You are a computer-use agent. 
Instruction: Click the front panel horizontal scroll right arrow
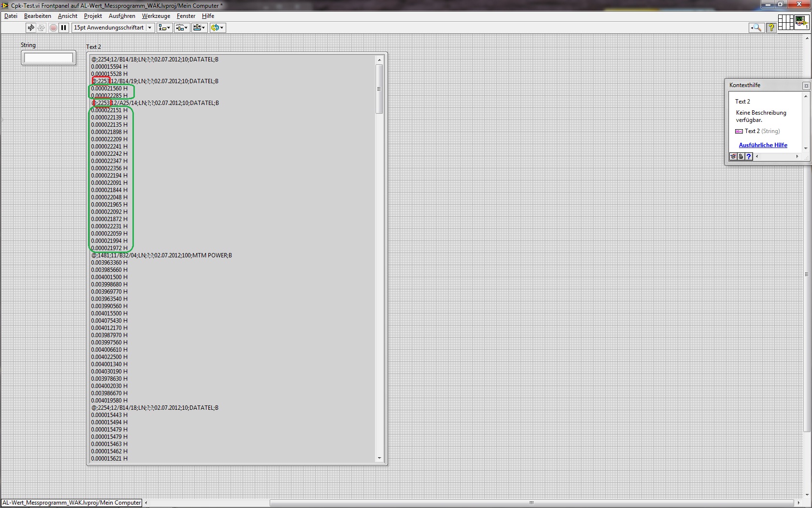[798, 503]
